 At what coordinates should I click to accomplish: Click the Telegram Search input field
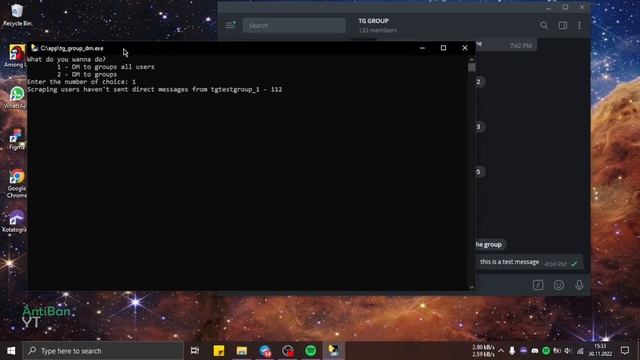point(294,25)
